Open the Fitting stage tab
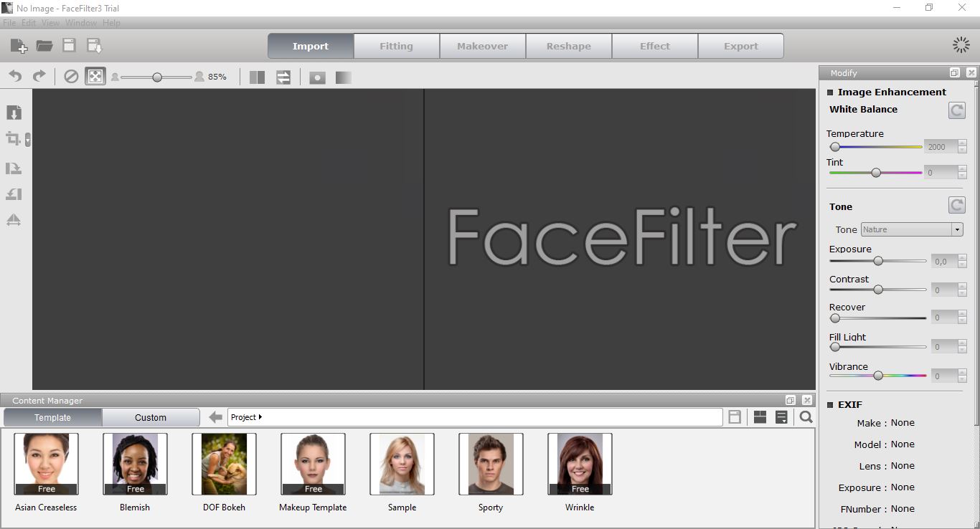The image size is (980, 529). click(396, 46)
